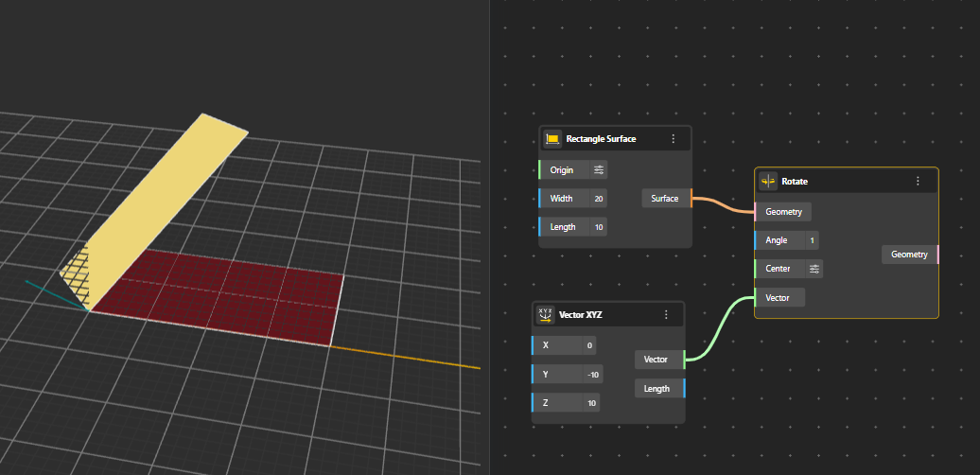The width and height of the screenshot is (980, 475).
Task: Edit the X value 0
Action: [x=589, y=345]
